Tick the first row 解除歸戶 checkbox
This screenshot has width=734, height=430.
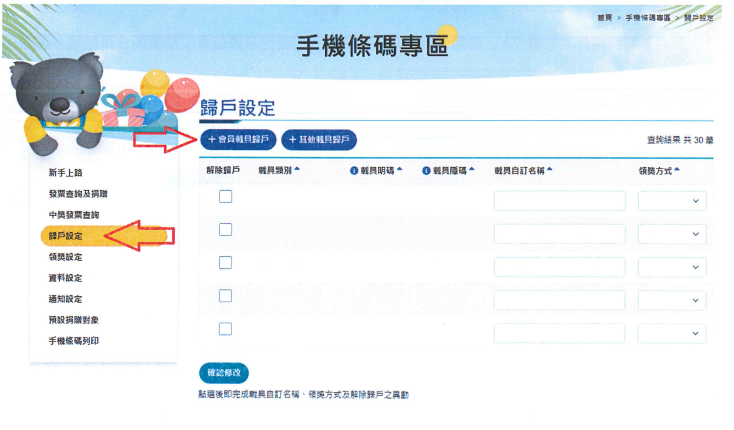pos(226,197)
